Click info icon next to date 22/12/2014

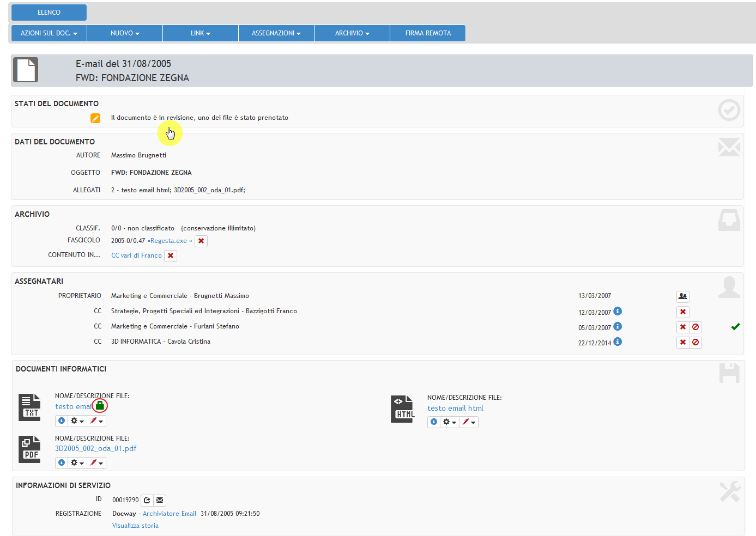click(x=618, y=342)
